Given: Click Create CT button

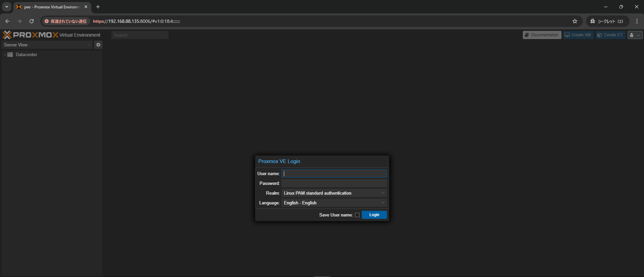Looking at the screenshot, I should (x=610, y=35).
